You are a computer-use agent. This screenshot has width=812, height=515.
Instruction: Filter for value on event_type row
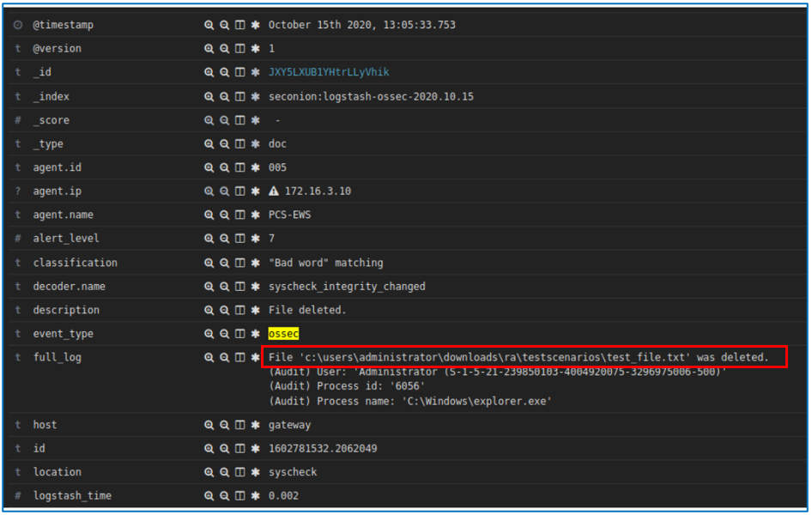(209, 334)
